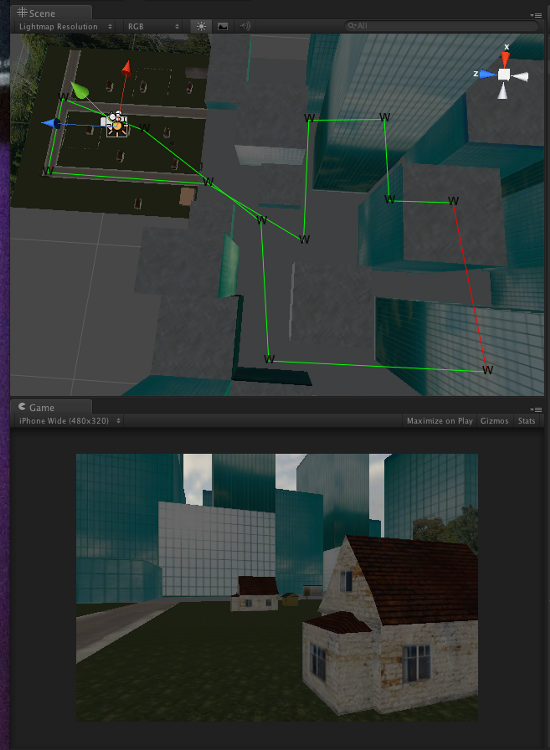Select the red Y-axis move arrow handle
The height and width of the screenshot is (750, 550).
tap(126, 67)
